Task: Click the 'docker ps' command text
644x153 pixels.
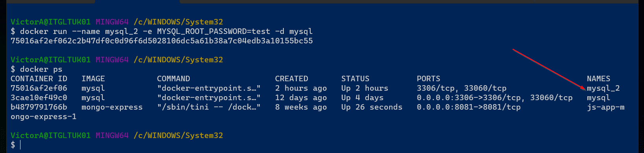Action: 41,69
